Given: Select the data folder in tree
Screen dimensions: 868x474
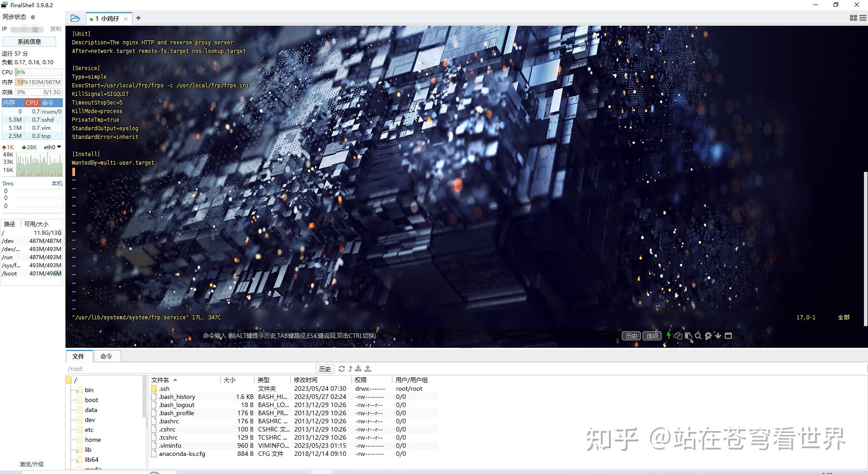Looking at the screenshot, I should (x=86, y=410).
